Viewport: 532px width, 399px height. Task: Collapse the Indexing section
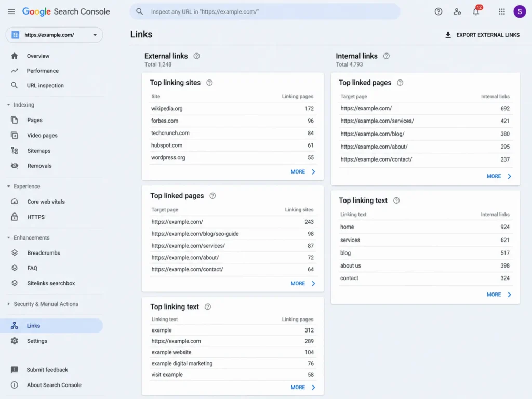tap(8, 105)
